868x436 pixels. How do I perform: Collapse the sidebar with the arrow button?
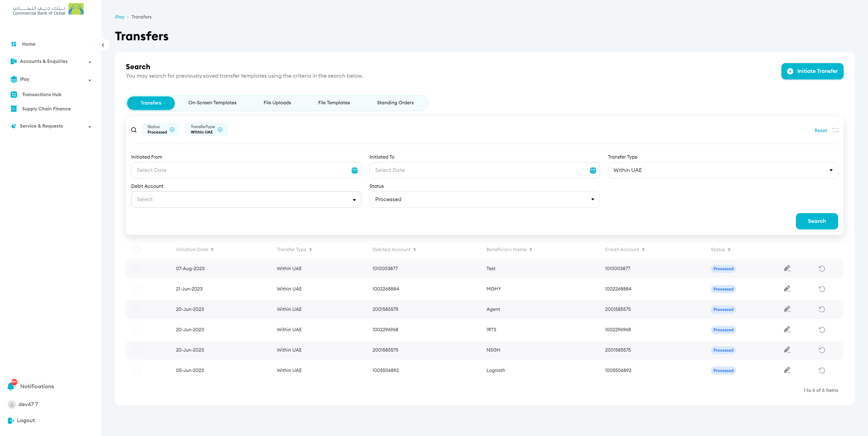[x=103, y=45]
